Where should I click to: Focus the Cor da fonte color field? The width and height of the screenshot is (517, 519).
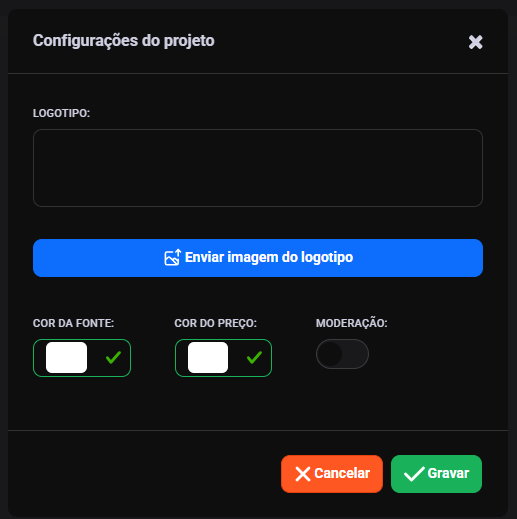click(82, 358)
